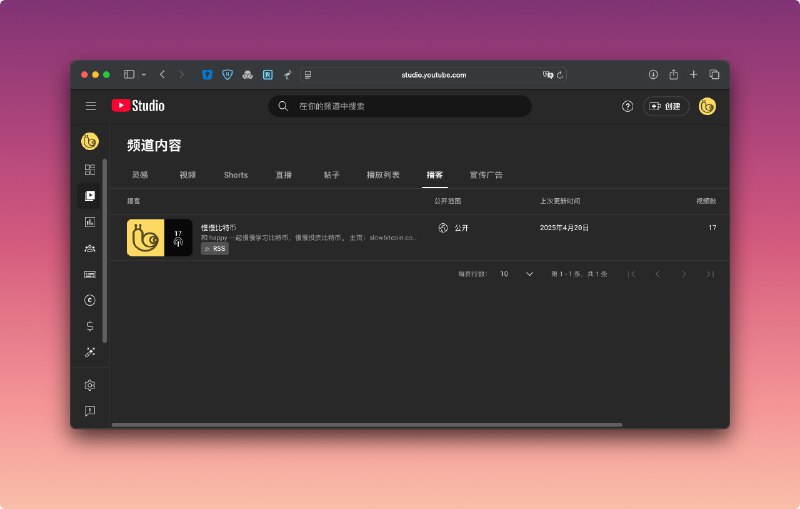800x509 pixels.
Task: Click the 慢慢比特币 podcast title
Action: (x=218, y=227)
